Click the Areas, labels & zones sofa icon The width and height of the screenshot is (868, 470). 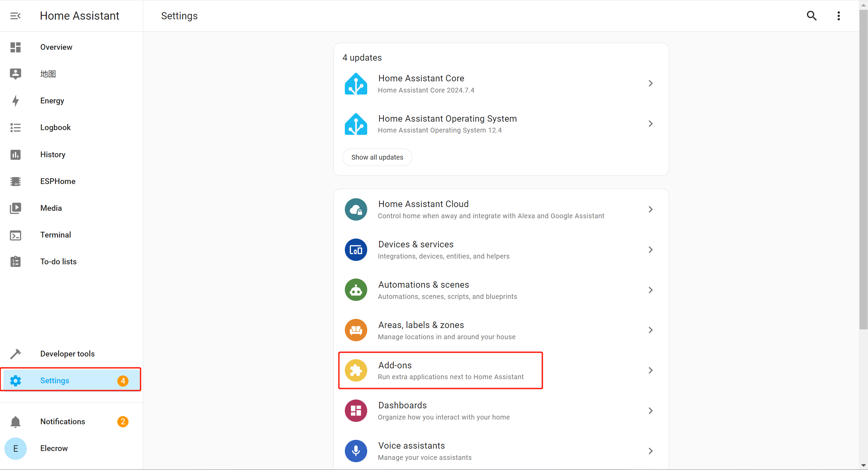point(356,330)
